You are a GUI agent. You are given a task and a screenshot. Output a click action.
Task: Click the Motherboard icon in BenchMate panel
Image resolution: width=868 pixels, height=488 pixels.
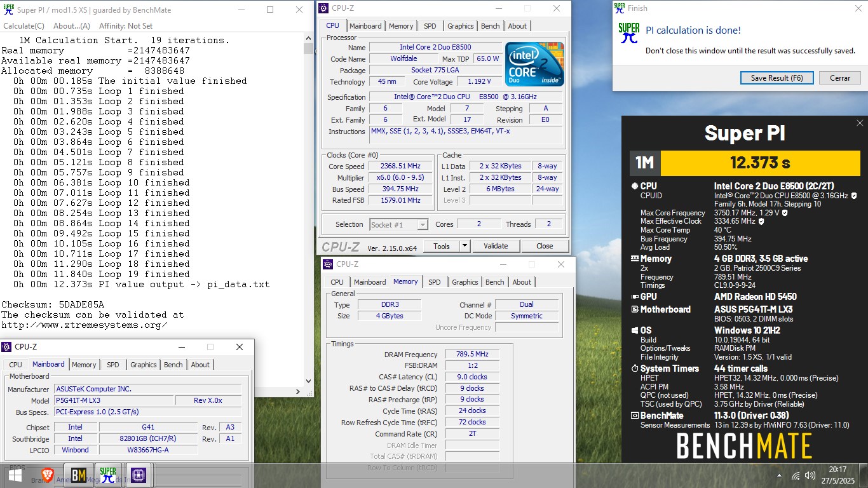tap(634, 309)
